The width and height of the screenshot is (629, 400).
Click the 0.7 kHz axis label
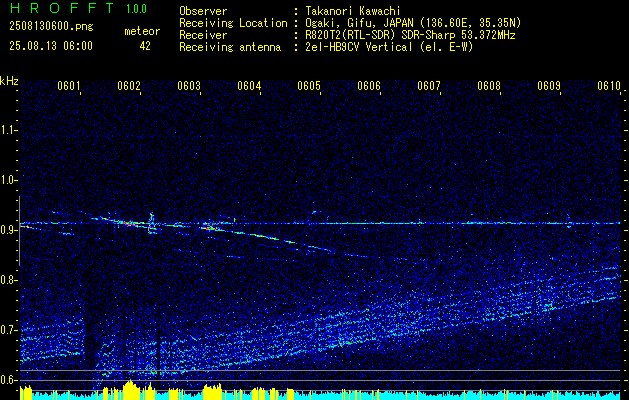(8, 330)
